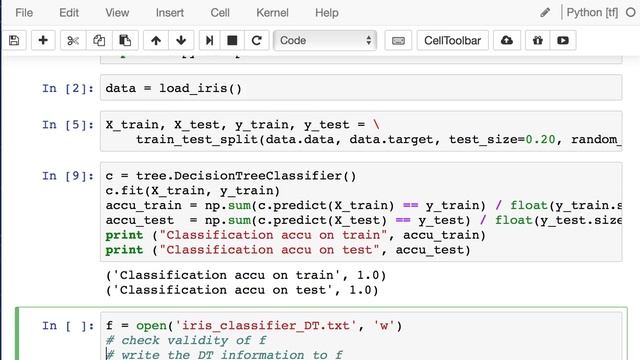Click the print "Classification accu on train" code line
This screenshot has height=360, width=640.
coord(296,235)
